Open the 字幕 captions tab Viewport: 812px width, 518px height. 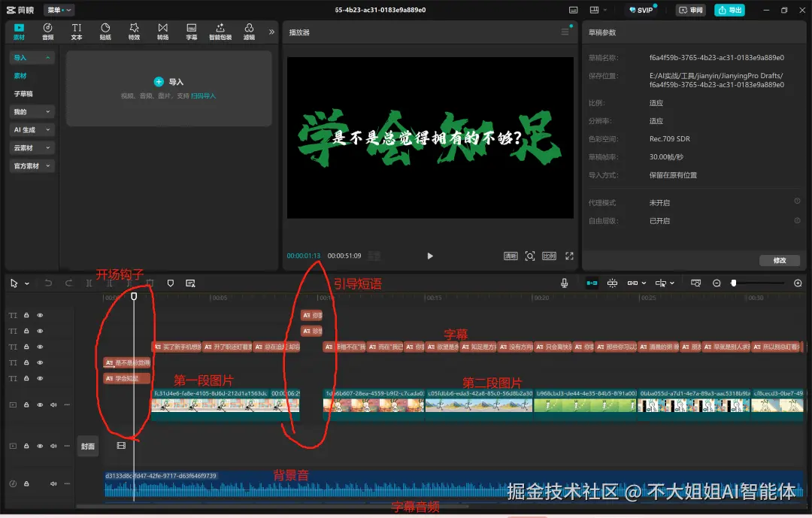pyautogui.click(x=192, y=32)
